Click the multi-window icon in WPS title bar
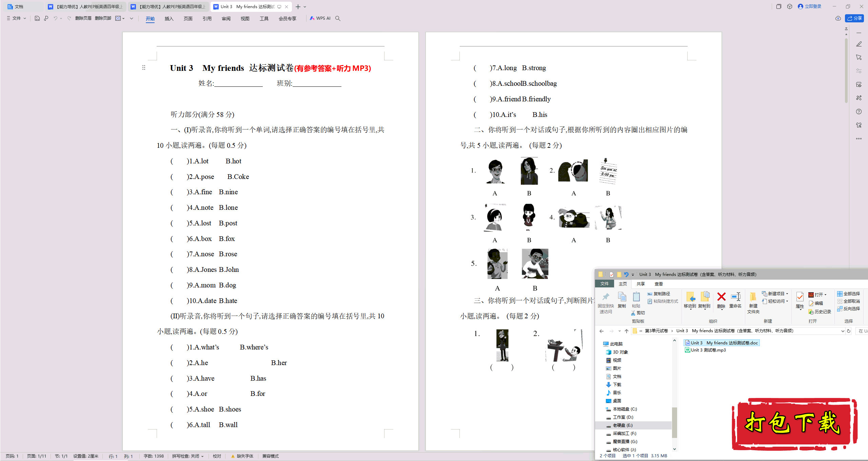 tap(779, 6)
